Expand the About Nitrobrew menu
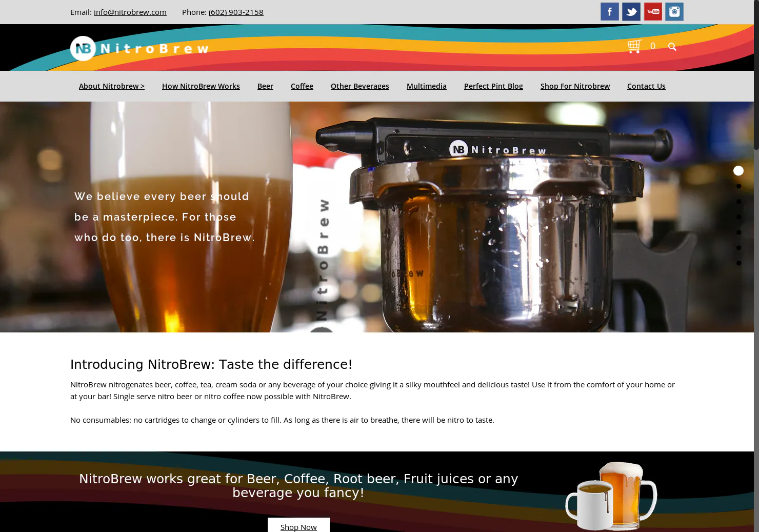759x532 pixels. point(112,86)
